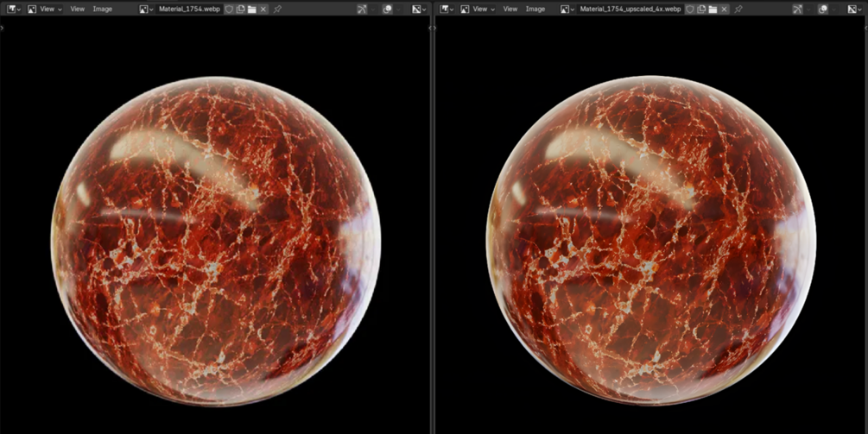Click the Material_1754.webp image name field

pos(189,9)
